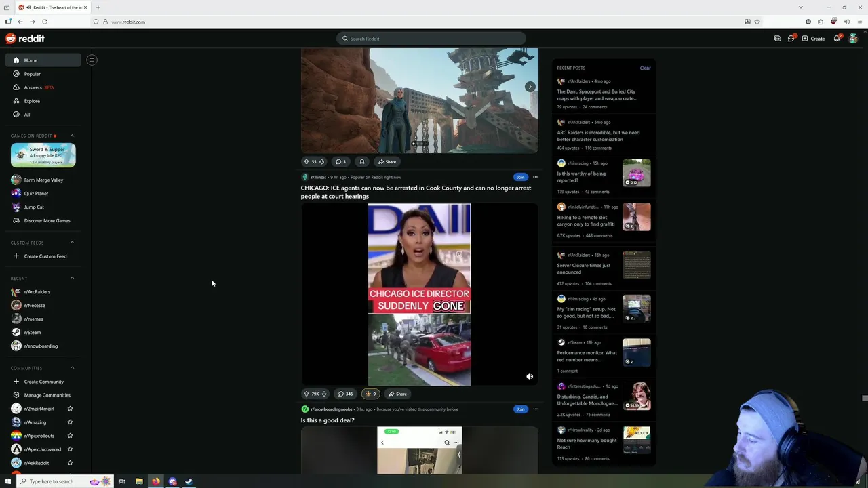Give an award to the gaming post
This screenshot has width=868, height=488.
click(362, 162)
